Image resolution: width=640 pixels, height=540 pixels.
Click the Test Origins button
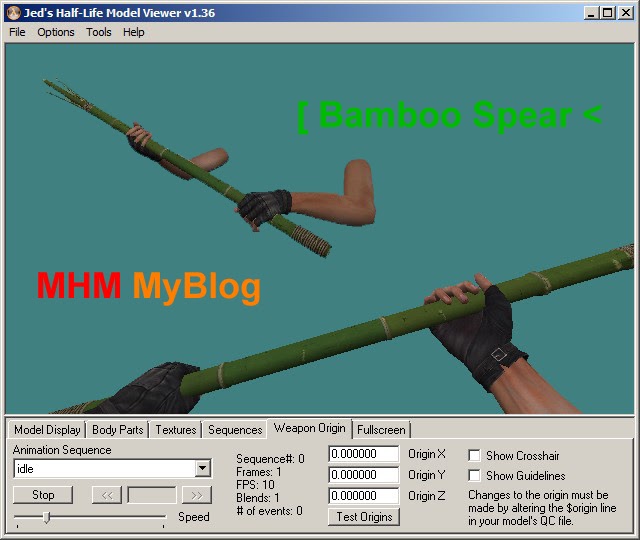click(364, 517)
